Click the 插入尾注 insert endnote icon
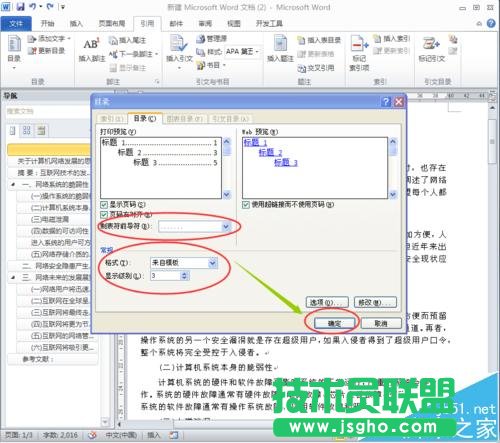The image size is (500, 443). coord(113,41)
